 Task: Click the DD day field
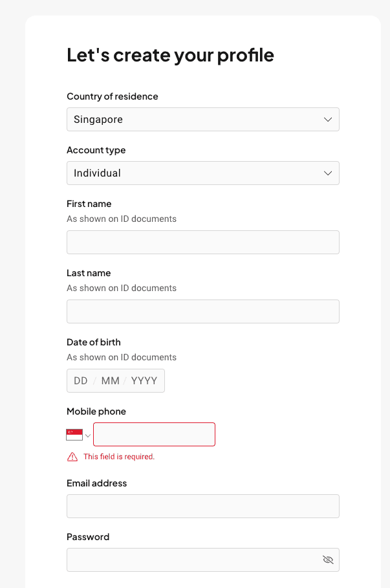coord(81,381)
